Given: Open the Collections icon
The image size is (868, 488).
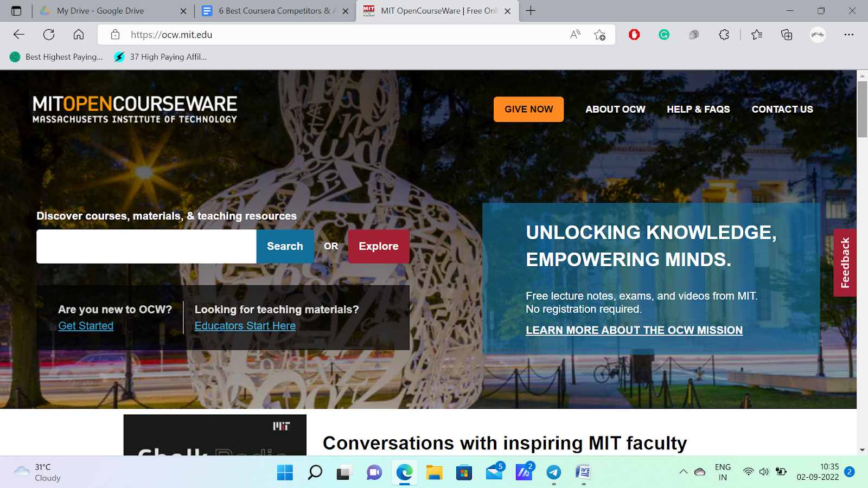Looking at the screenshot, I should click(787, 35).
